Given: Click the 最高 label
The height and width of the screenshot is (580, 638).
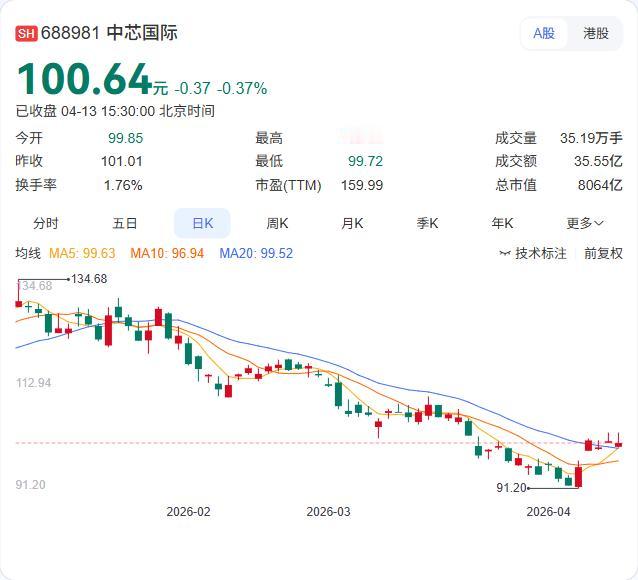Looking at the screenshot, I should [x=269, y=138].
